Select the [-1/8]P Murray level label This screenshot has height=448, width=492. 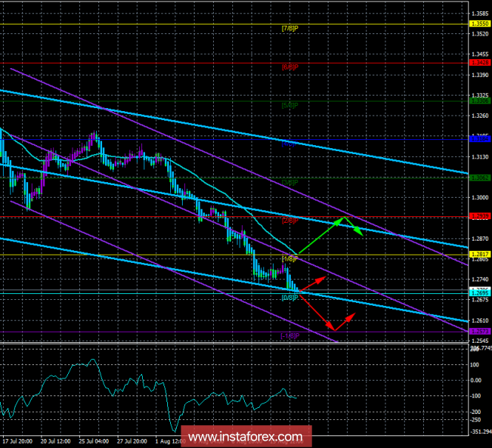pyautogui.click(x=290, y=336)
